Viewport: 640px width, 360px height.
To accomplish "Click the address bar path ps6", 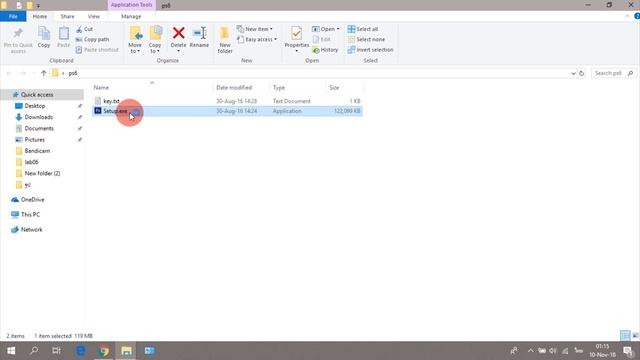I will 73,73.
